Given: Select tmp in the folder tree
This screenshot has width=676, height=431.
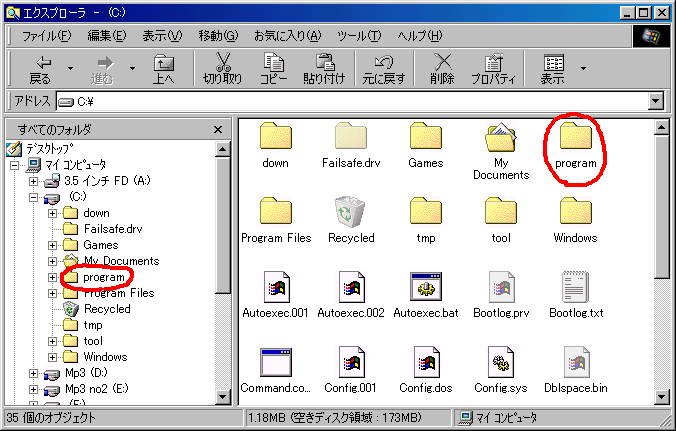Looking at the screenshot, I should 93,325.
